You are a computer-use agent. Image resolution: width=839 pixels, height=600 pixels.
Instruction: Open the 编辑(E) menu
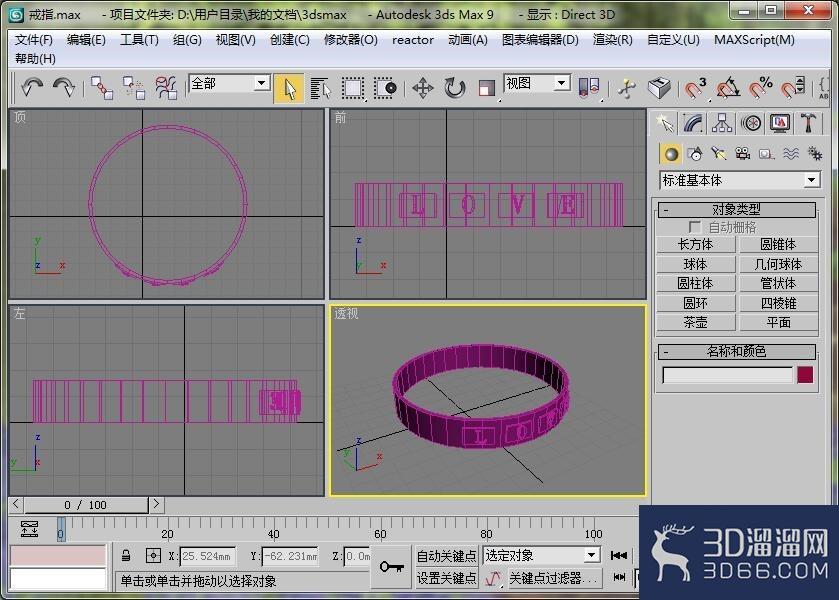click(x=86, y=40)
